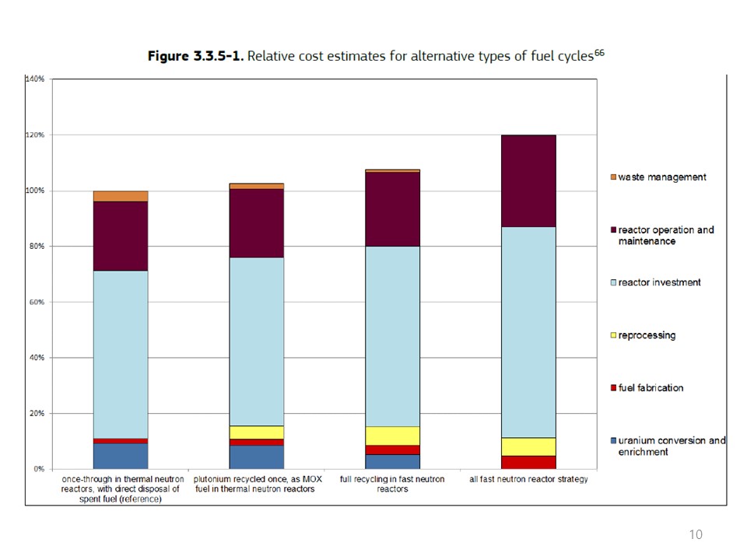Click footnote 66 superscript in the title
Image resolution: width=747 pixels, height=560 pixels.
(x=599, y=53)
